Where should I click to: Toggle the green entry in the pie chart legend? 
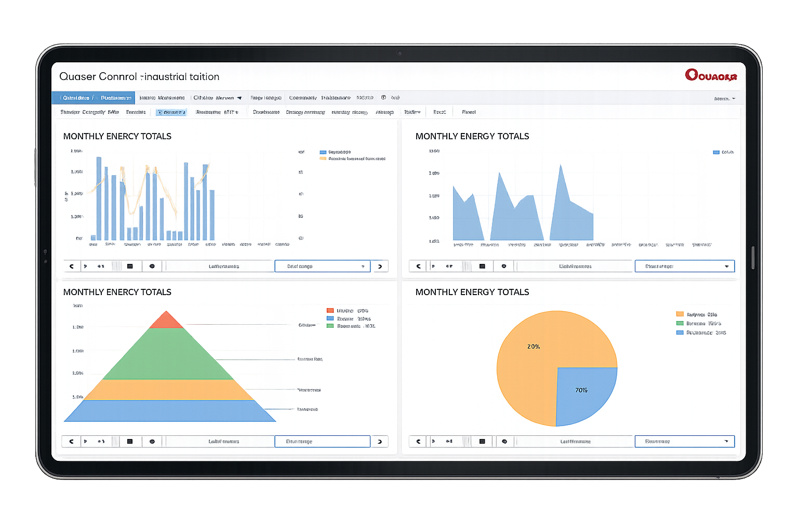coord(699,323)
